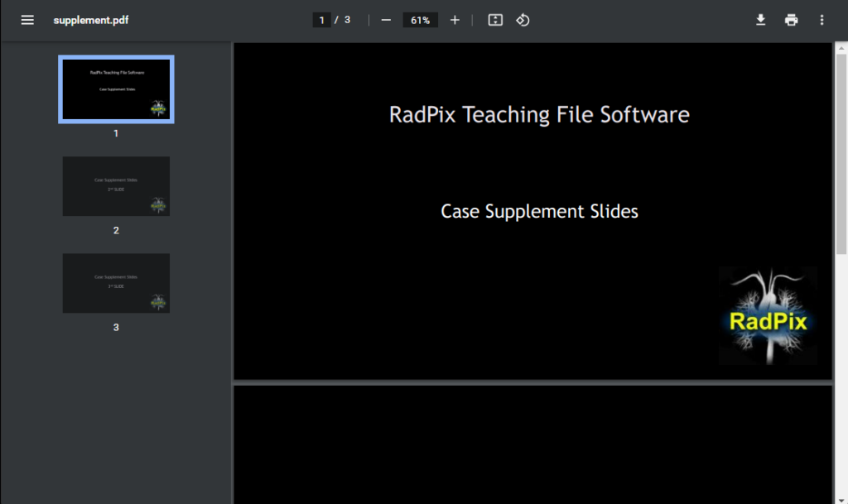Select page 1 thumbnail
The image size is (848, 504).
tap(116, 89)
